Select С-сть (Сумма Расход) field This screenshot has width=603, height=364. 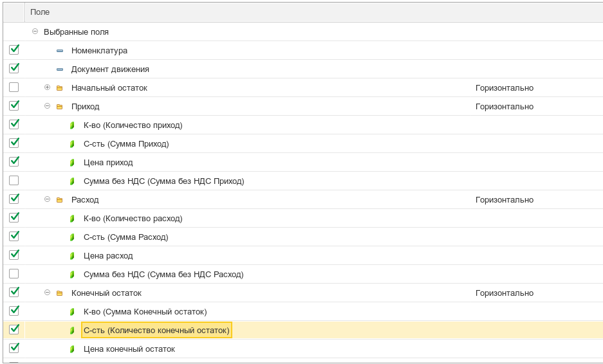coord(125,237)
